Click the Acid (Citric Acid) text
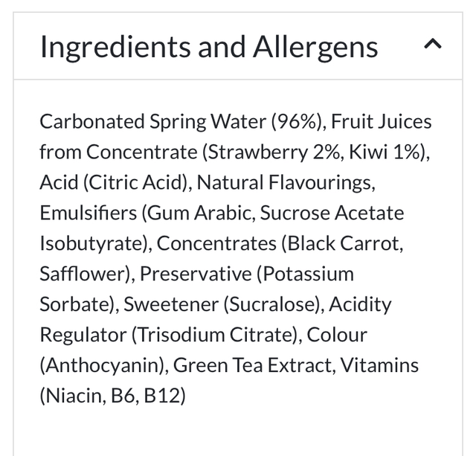476x456 pixels. click(x=115, y=182)
